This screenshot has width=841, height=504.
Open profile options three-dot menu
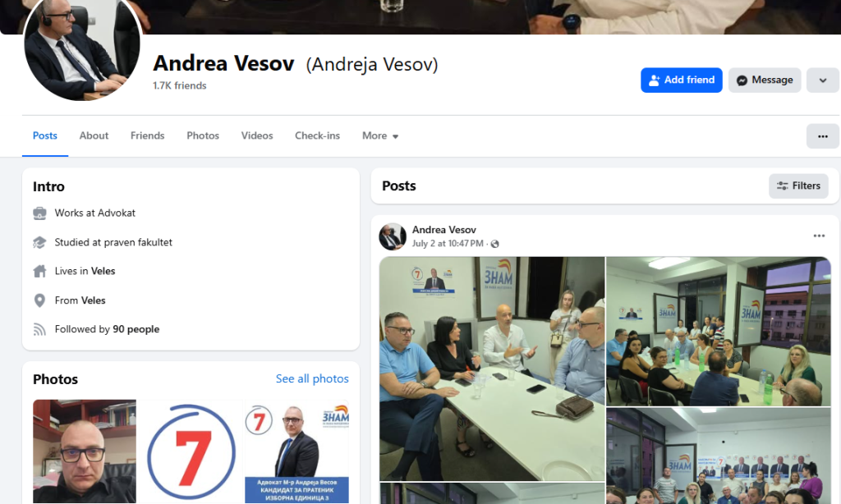pyautogui.click(x=823, y=136)
